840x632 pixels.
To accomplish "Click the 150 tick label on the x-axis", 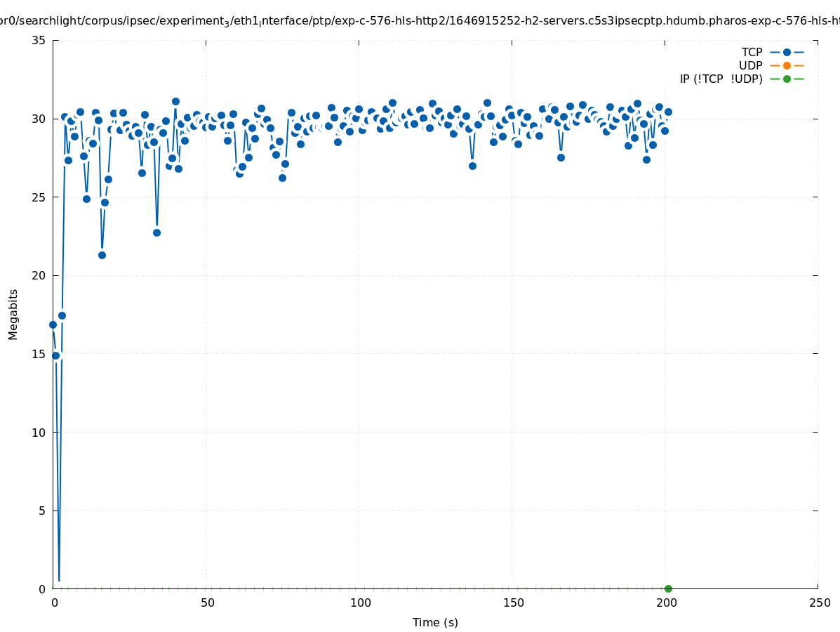I will tap(512, 603).
